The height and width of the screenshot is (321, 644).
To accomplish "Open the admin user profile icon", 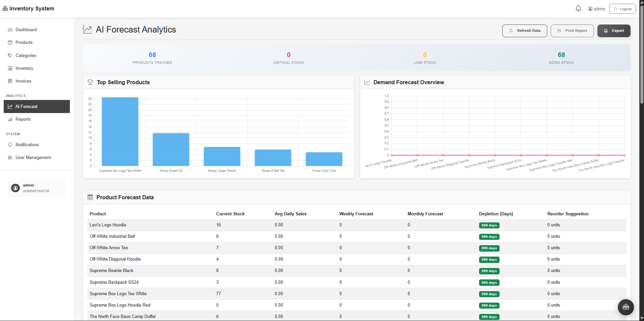I will pyautogui.click(x=590, y=9).
